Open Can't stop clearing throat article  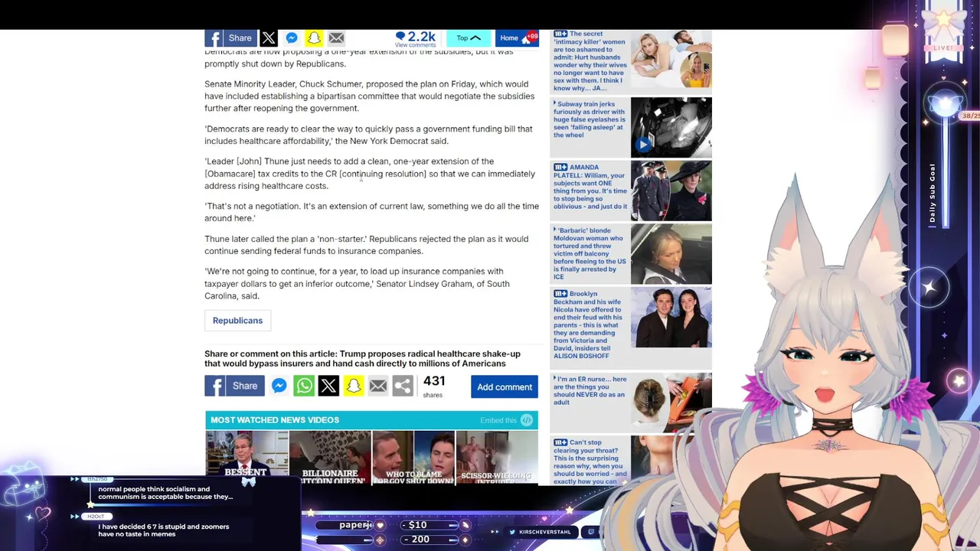(x=590, y=461)
